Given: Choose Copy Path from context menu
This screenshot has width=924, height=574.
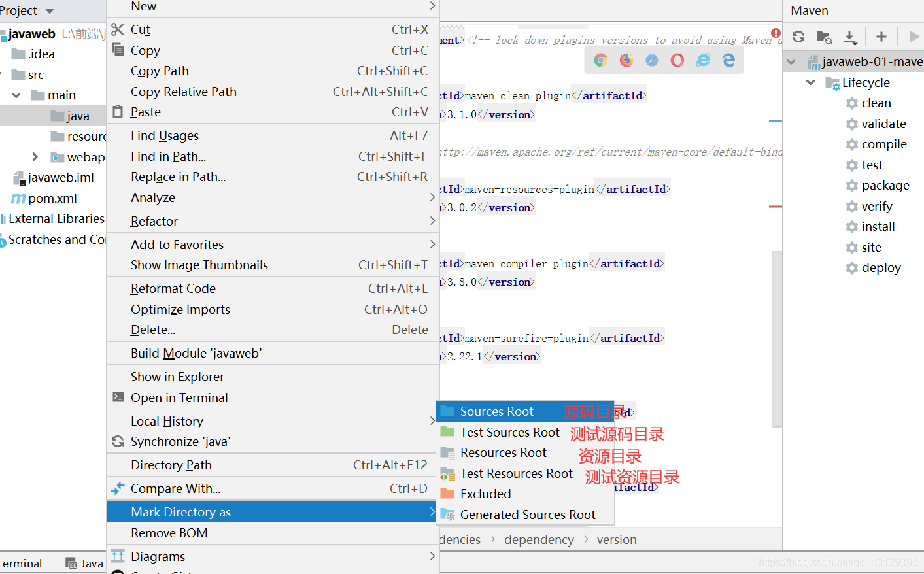Looking at the screenshot, I should click(x=273, y=71).
